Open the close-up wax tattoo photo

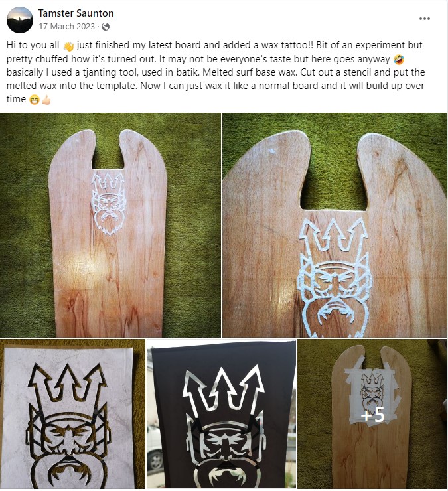point(335,225)
